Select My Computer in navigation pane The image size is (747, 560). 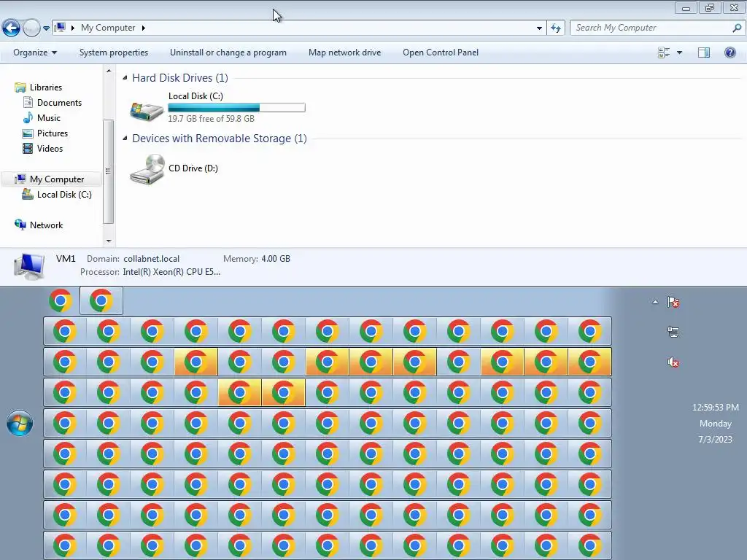tap(57, 179)
